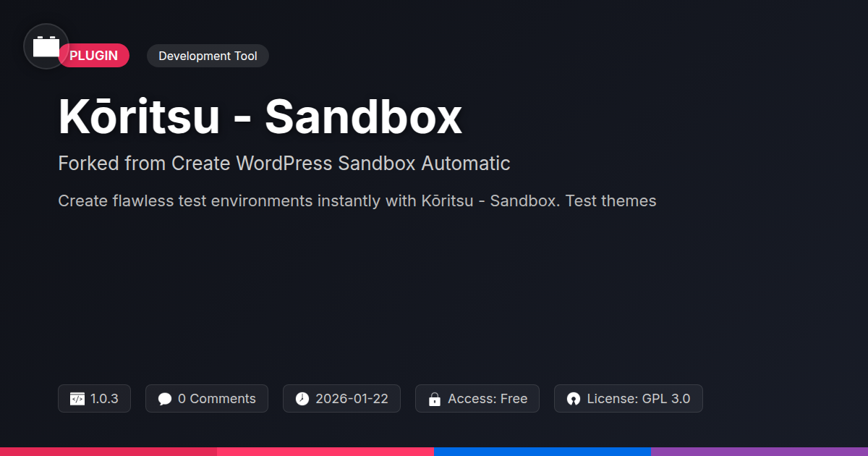Click 'Forked from Create WordPress Sandbox Automatic' subtitle
Viewport: 868px width, 456px height.
[284, 164]
